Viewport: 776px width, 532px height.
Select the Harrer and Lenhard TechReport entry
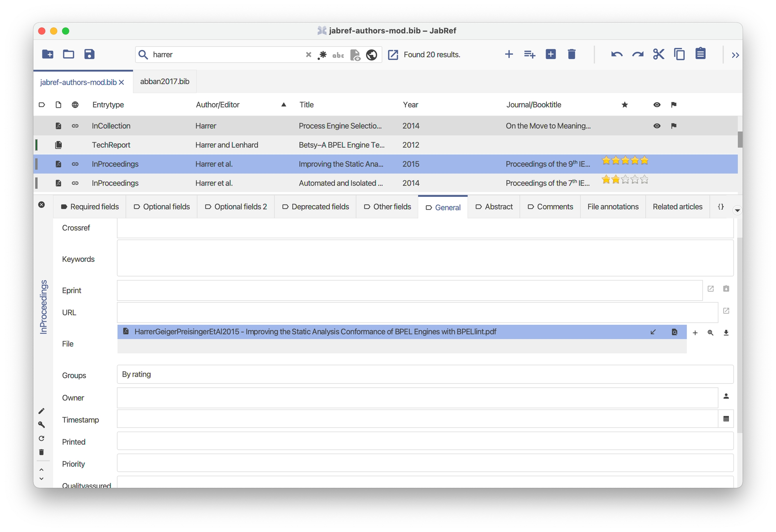pyautogui.click(x=386, y=145)
